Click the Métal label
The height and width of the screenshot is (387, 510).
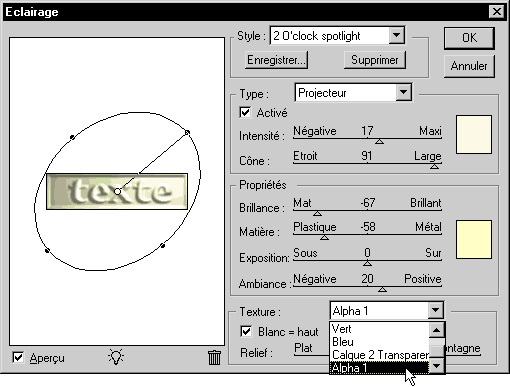point(428,227)
